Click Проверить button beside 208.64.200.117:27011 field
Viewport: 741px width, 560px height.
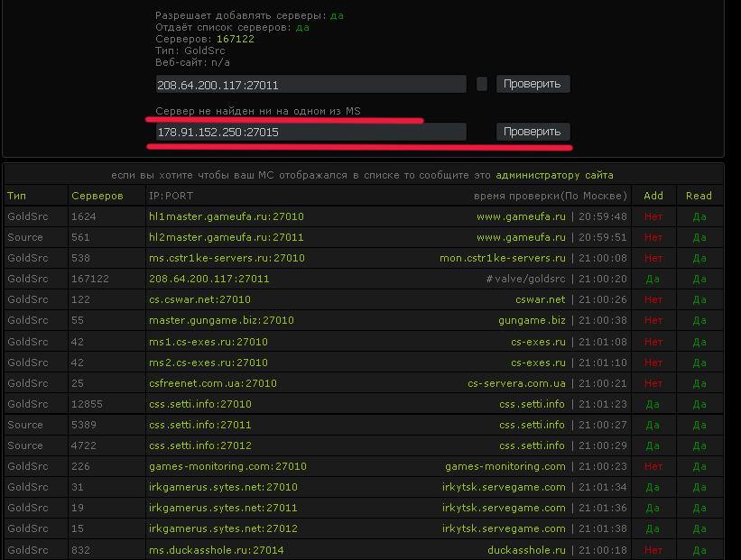(533, 84)
